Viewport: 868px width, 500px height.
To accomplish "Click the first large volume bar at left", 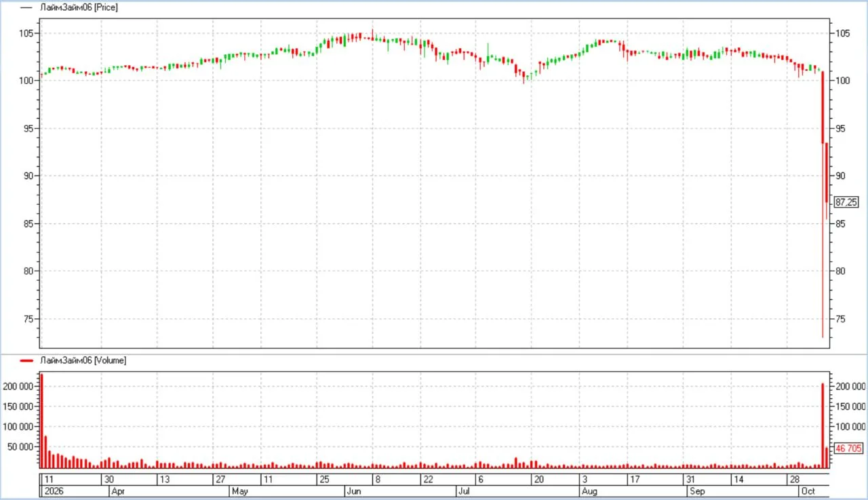I will [41, 421].
